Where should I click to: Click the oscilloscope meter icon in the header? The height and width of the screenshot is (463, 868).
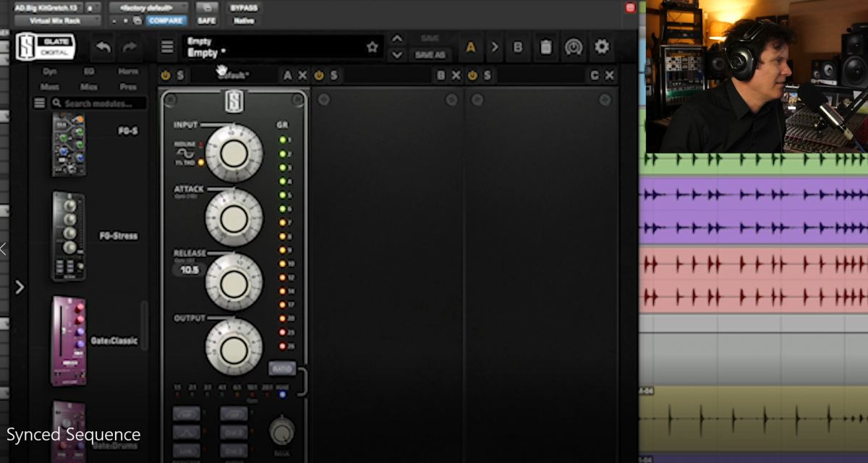(574, 46)
